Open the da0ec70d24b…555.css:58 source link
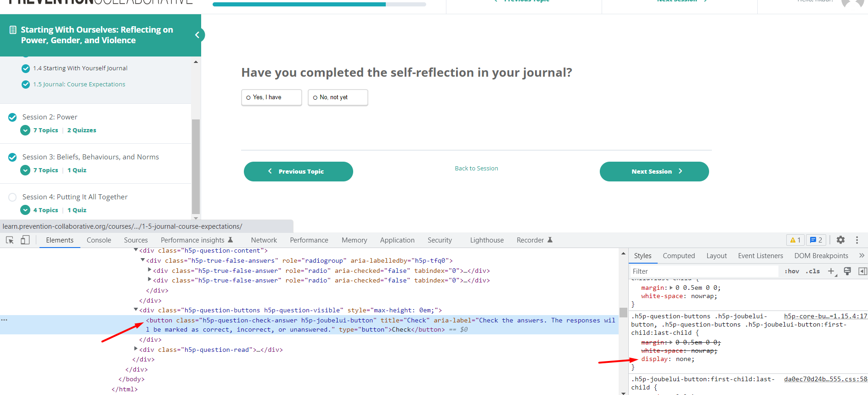Image resolution: width=868 pixels, height=395 pixels. (825, 379)
